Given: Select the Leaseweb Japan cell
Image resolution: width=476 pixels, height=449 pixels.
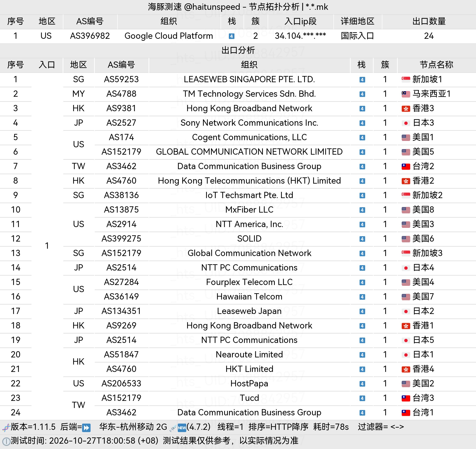Looking at the screenshot, I should [x=249, y=311].
